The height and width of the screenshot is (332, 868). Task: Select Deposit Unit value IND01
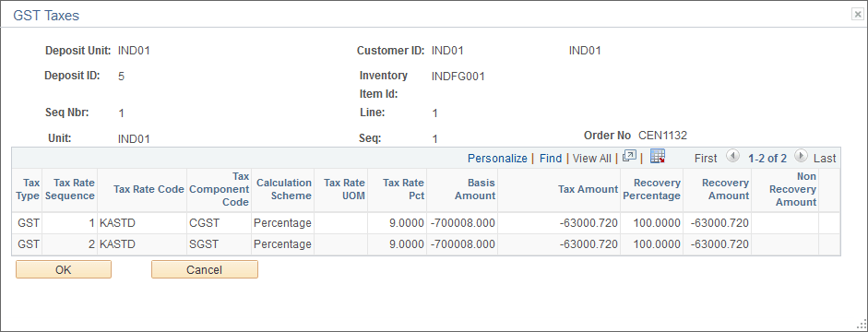(x=134, y=51)
